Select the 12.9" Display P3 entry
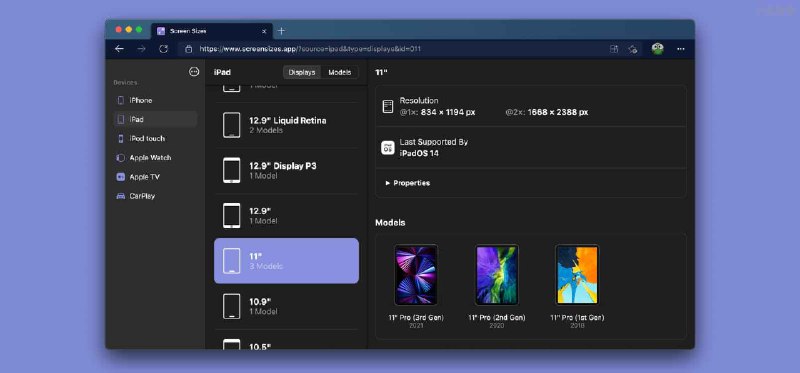Viewport: 800px width, 373px height. coord(286,170)
